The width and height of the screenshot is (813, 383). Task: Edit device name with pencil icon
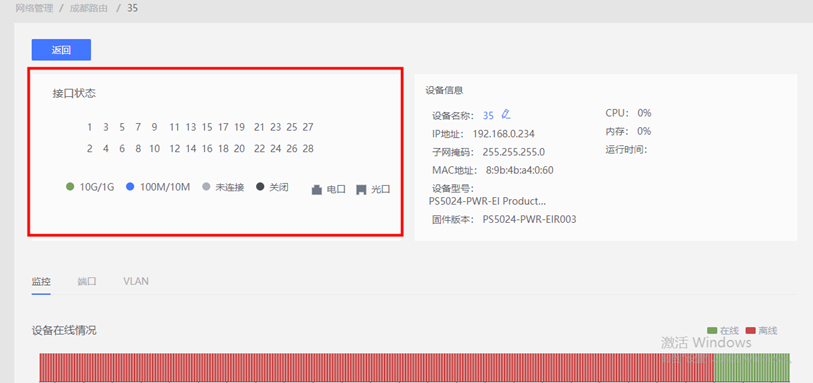pos(507,114)
